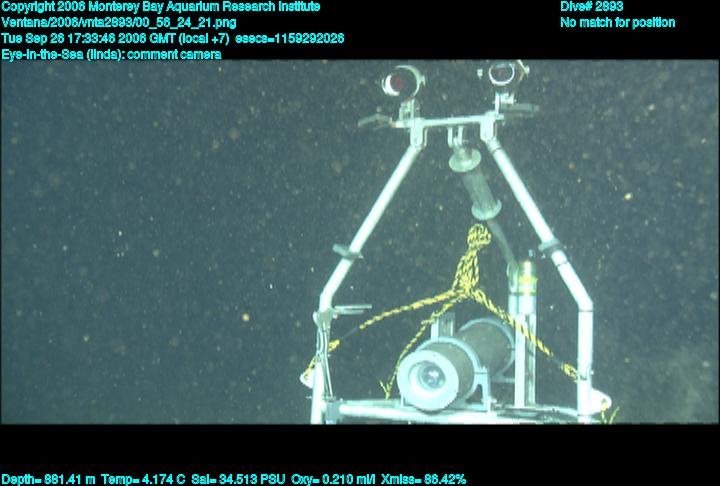The image size is (720, 486).
Task: Click the Ventana image file path text
Action: [x=119, y=22]
